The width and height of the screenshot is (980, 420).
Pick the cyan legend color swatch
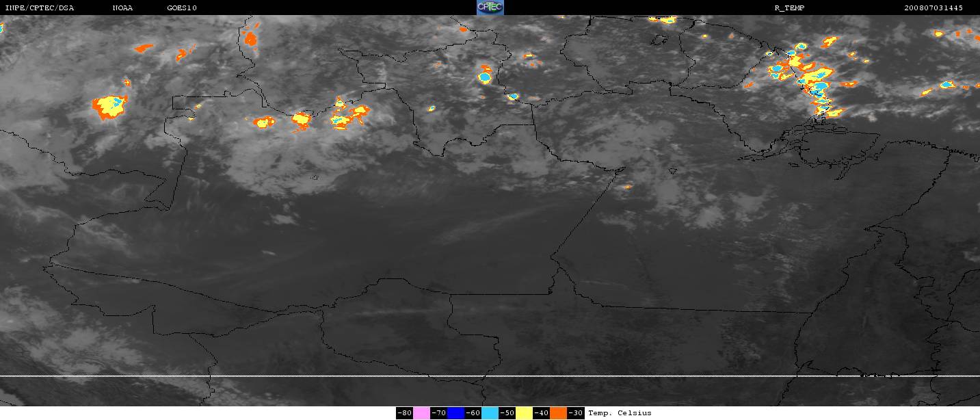(x=490, y=413)
